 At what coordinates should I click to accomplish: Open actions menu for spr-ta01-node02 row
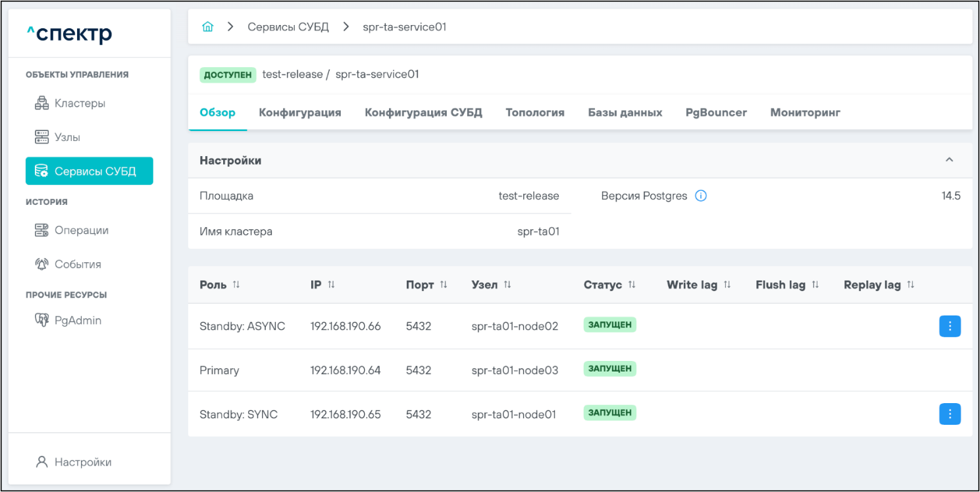(949, 326)
